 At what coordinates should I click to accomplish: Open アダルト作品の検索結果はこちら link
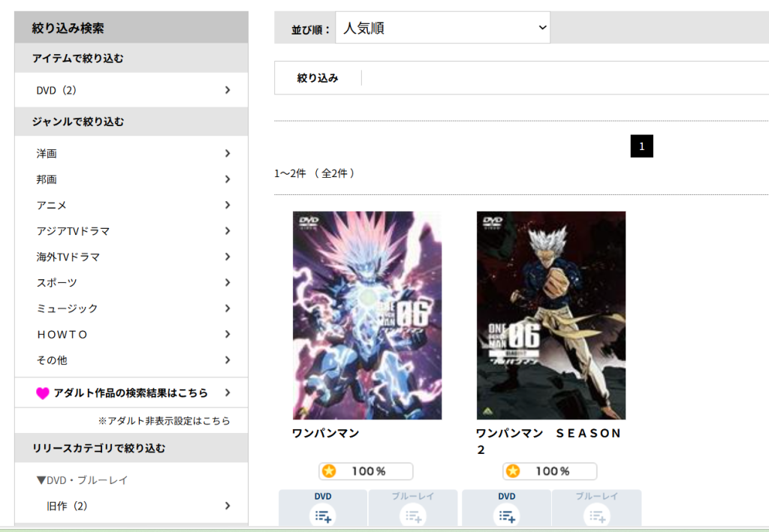(131, 393)
